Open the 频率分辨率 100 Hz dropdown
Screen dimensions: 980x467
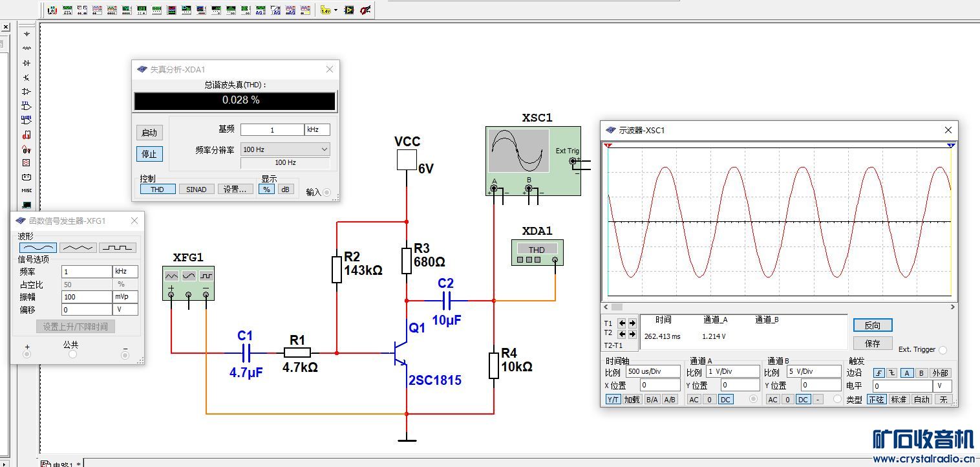tap(285, 149)
